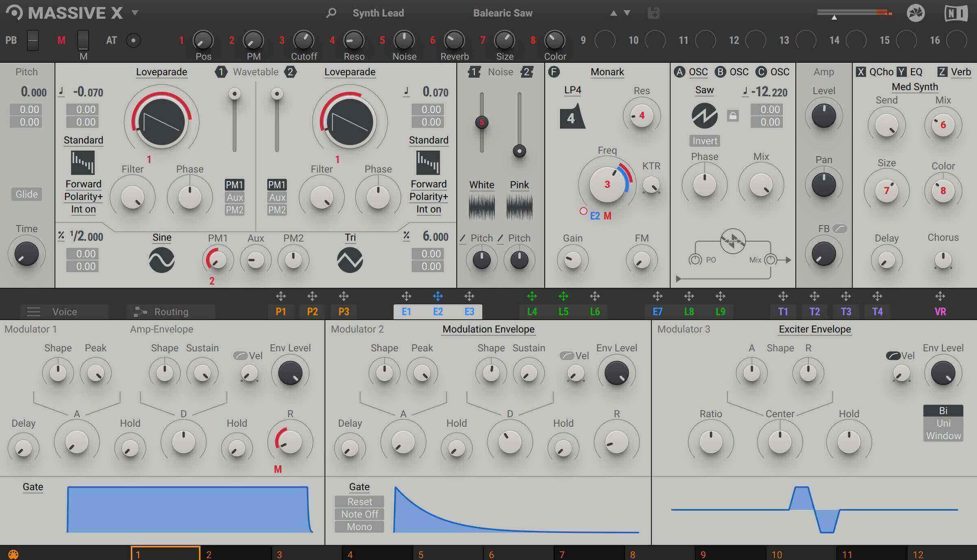Click the Note Off button
Screen dimensions: 977x560
point(359,514)
